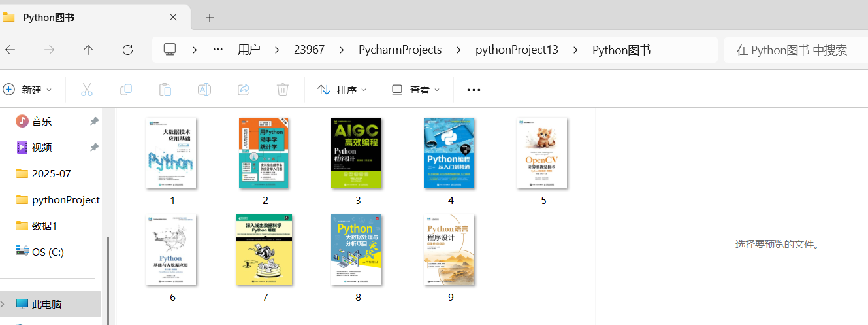Click Python图书 in the address bar
The height and width of the screenshot is (325, 868).
pos(621,50)
